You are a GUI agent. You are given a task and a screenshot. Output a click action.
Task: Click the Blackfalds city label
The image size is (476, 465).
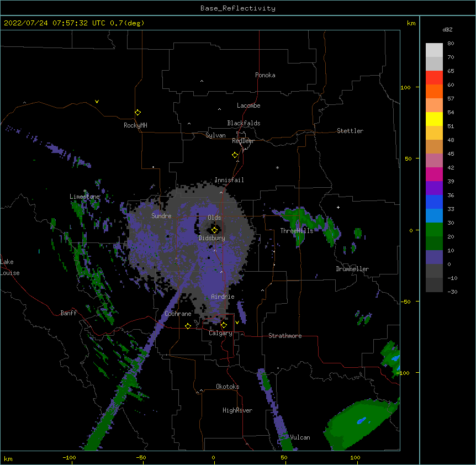point(244,123)
